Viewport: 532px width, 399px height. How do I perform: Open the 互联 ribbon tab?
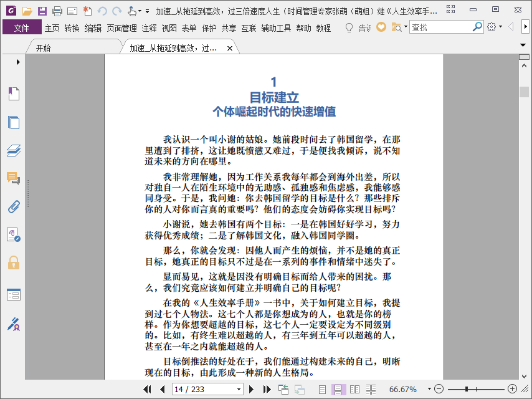click(249, 28)
